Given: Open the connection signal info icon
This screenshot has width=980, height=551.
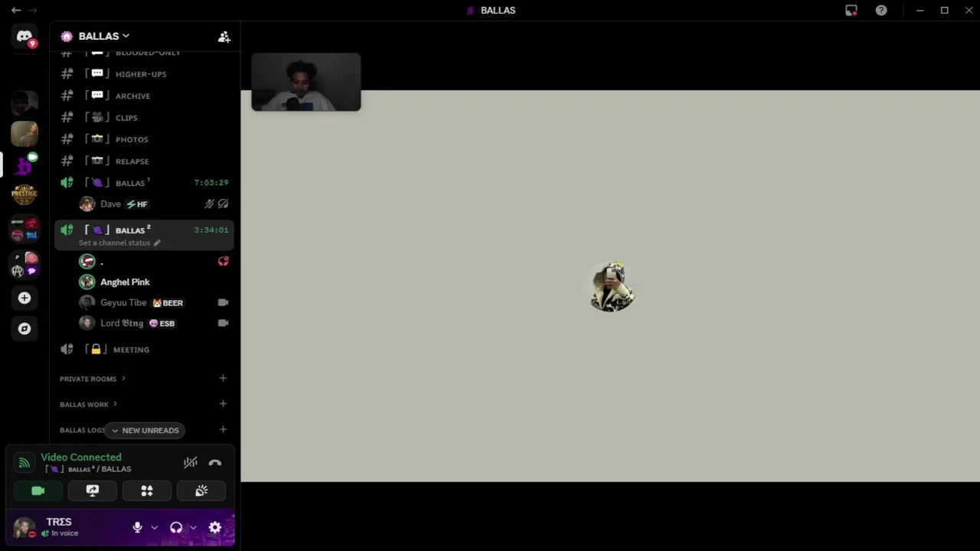Looking at the screenshot, I should 24,462.
